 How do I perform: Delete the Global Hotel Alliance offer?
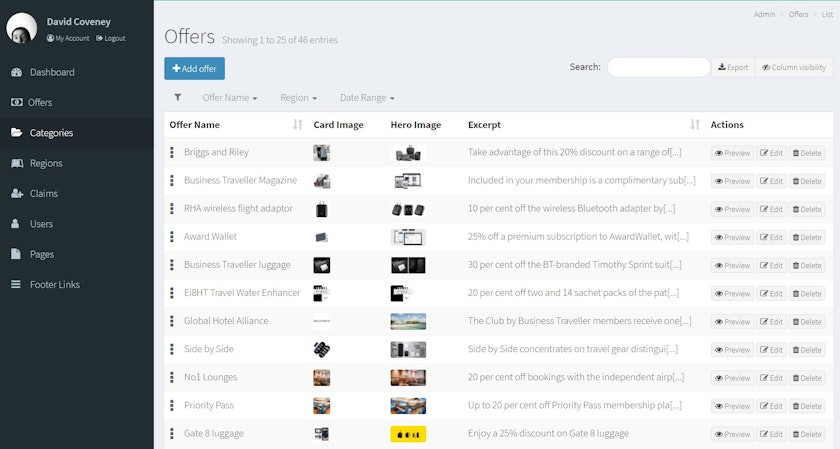(x=807, y=322)
